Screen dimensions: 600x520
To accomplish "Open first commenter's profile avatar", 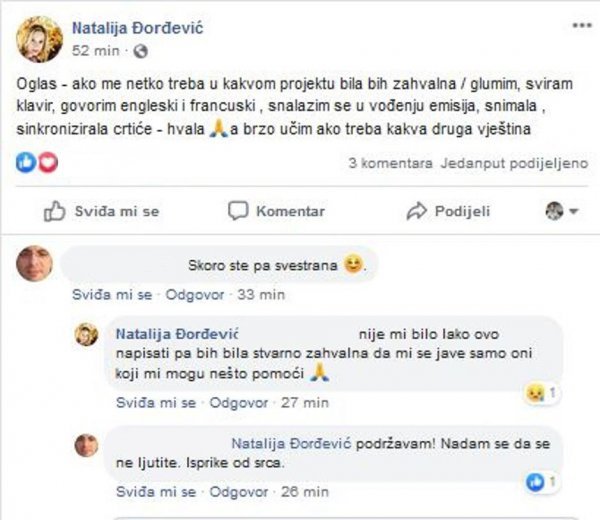I will pos(34,264).
